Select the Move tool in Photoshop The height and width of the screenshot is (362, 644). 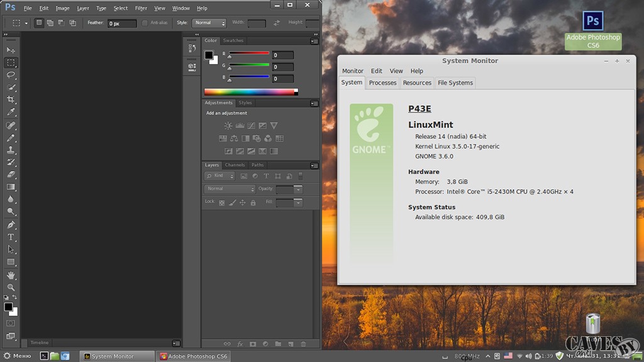click(x=11, y=50)
